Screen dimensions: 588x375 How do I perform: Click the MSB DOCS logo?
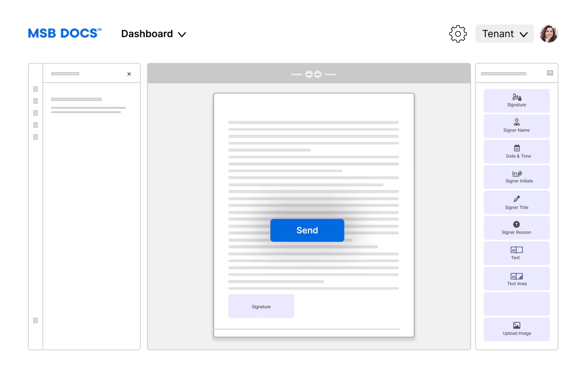pos(64,33)
